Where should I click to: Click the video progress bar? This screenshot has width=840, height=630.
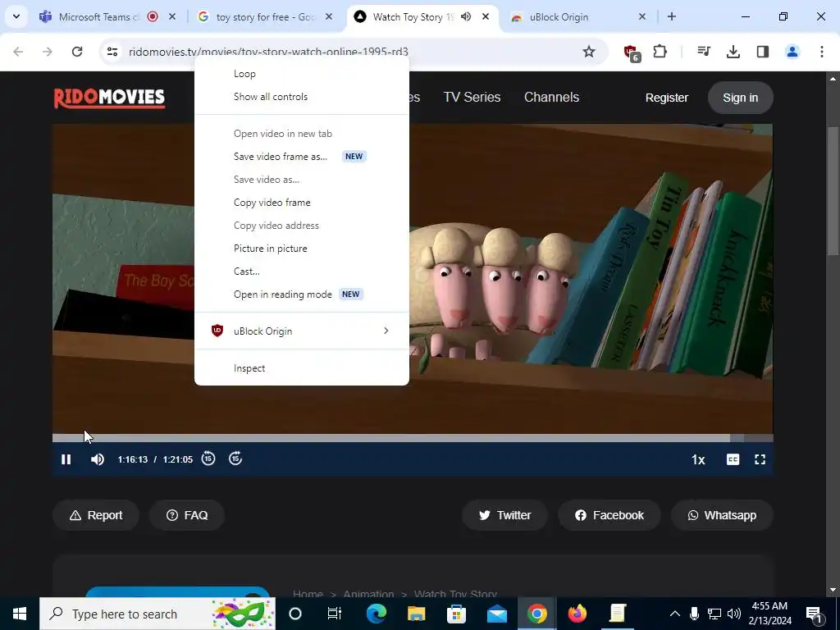tap(413, 438)
